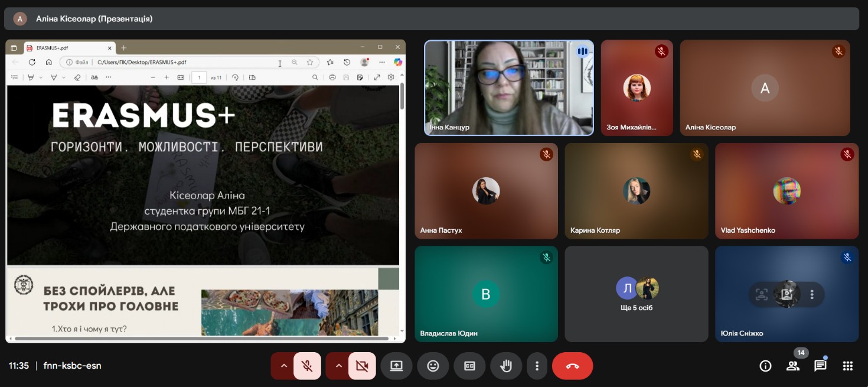This screenshot has height=387, width=868.
Task: Zoom in the PDF with plus icon
Action: [x=167, y=77]
